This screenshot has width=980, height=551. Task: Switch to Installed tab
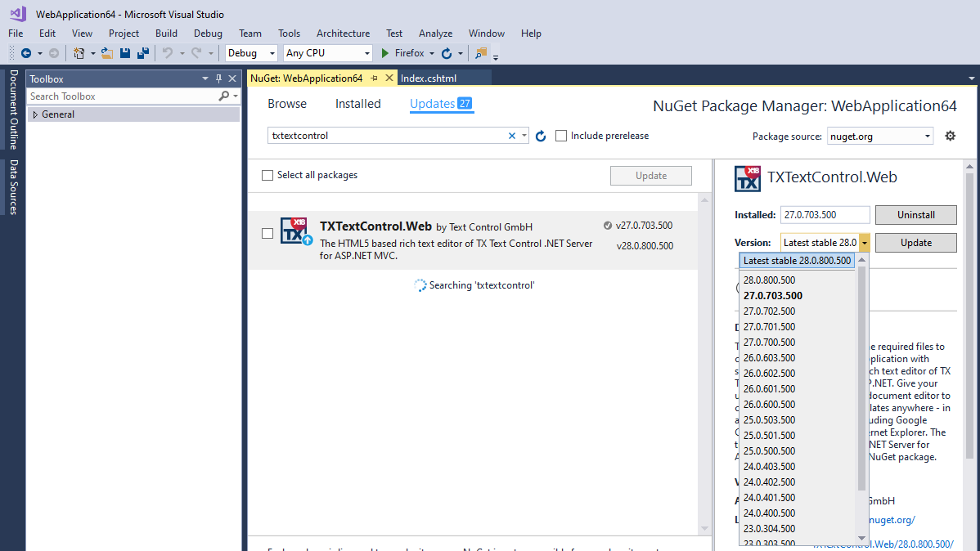[x=358, y=104]
